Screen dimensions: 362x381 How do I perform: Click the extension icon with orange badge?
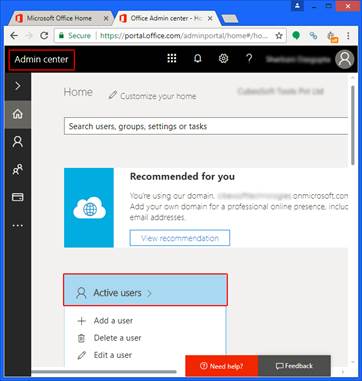(x=332, y=37)
